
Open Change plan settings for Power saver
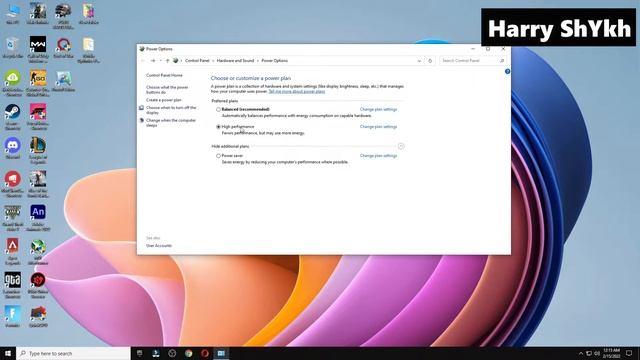coord(378,156)
